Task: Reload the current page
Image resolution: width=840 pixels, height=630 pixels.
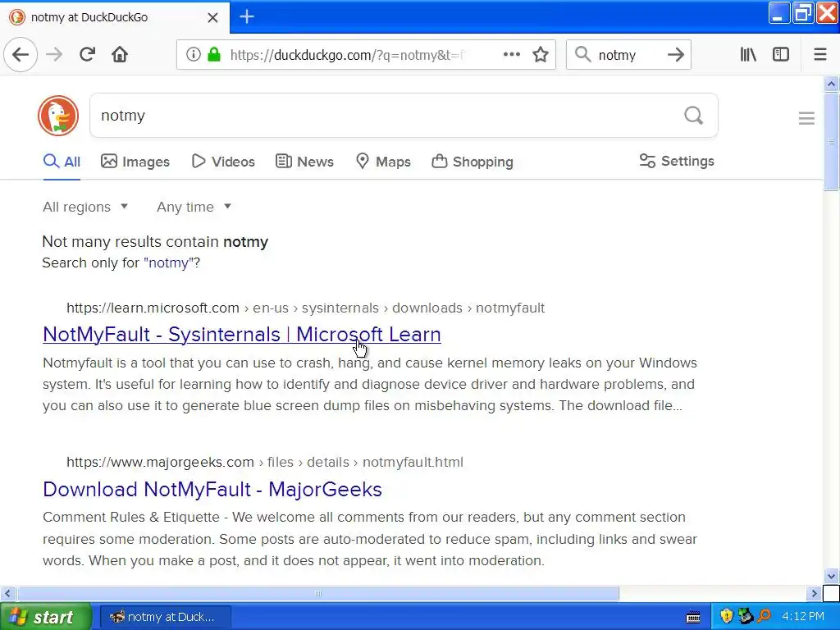Action: pos(87,54)
